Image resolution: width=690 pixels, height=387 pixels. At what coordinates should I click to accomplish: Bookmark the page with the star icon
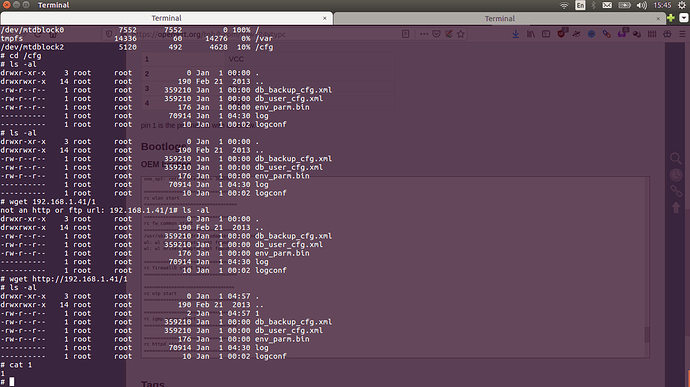pyautogui.click(x=461, y=34)
